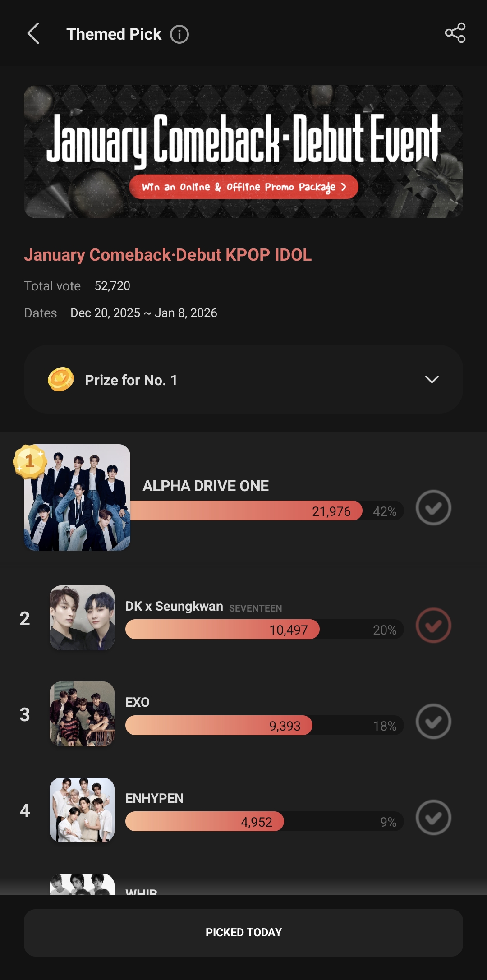Open the Themed Pick info icon
This screenshot has width=487, height=980.
179,34
